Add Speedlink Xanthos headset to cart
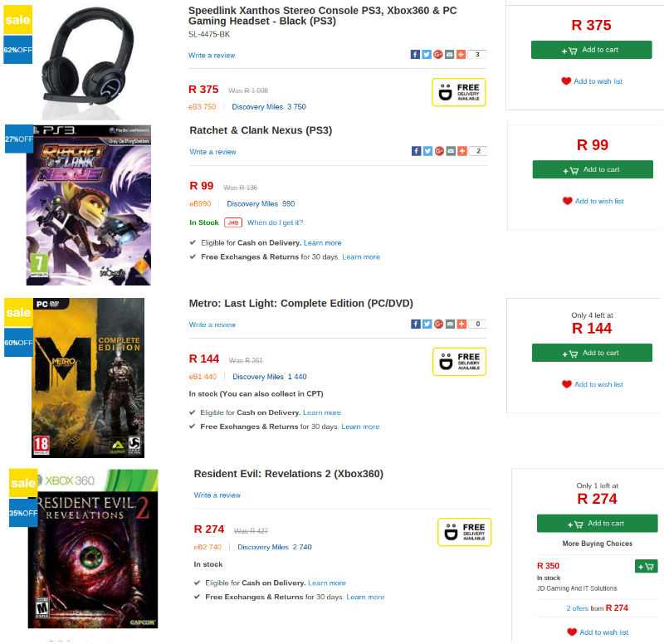Image resolution: width=664 pixels, height=644 pixels. click(591, 50)
